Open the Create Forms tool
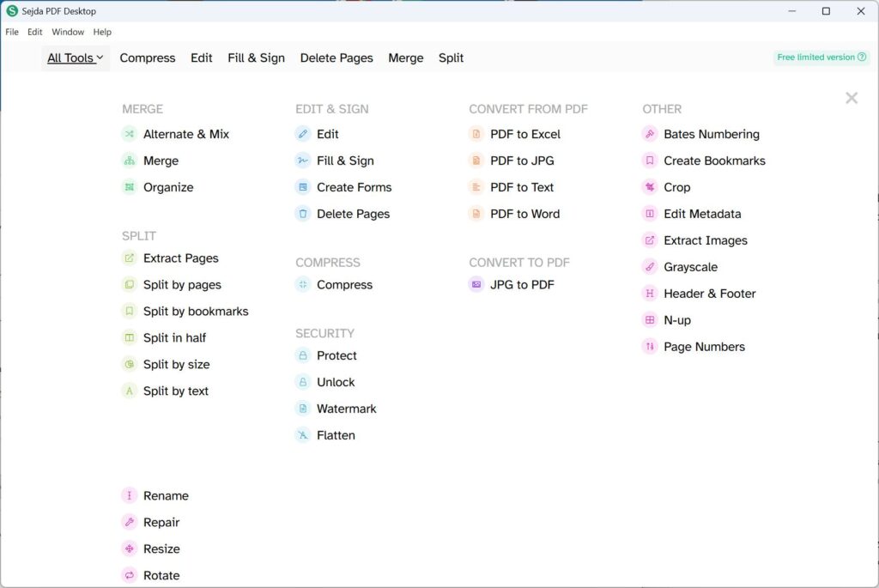The height and width of the screenshot is (588, 879). [355, 187]
